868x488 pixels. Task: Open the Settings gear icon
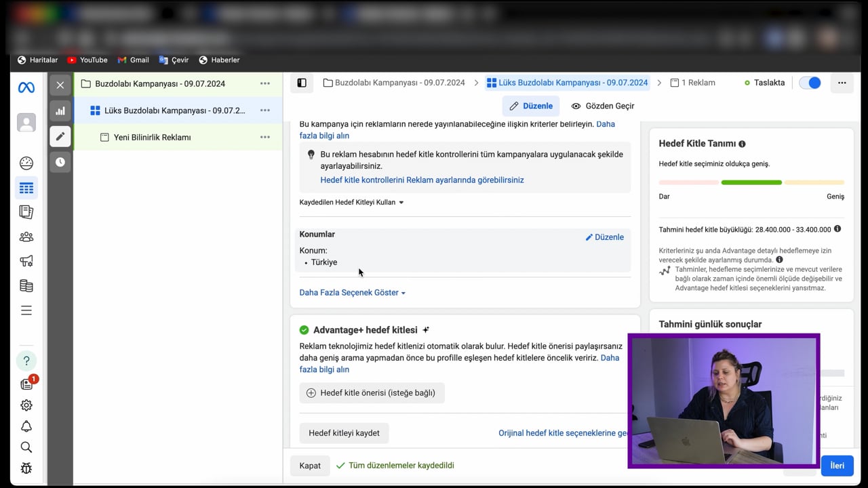point(26,405)
